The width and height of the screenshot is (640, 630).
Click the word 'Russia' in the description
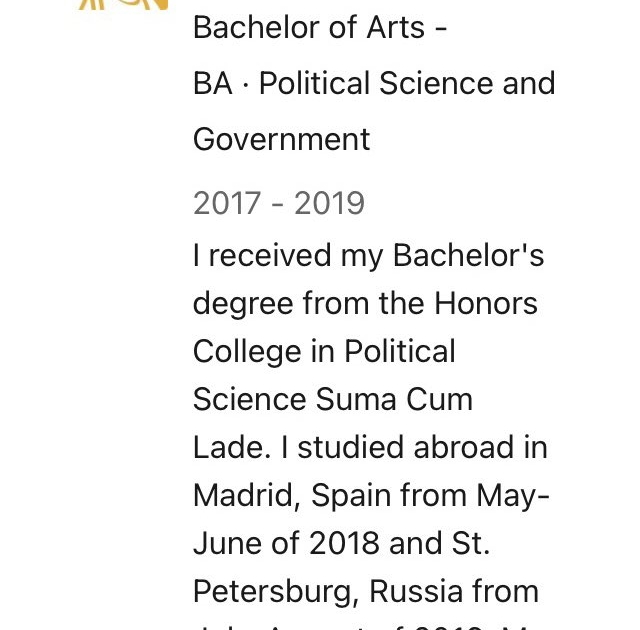416,592
